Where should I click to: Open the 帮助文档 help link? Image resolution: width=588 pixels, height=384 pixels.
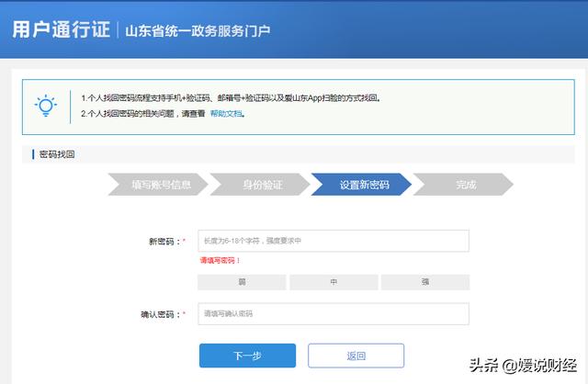click(227, 115)
